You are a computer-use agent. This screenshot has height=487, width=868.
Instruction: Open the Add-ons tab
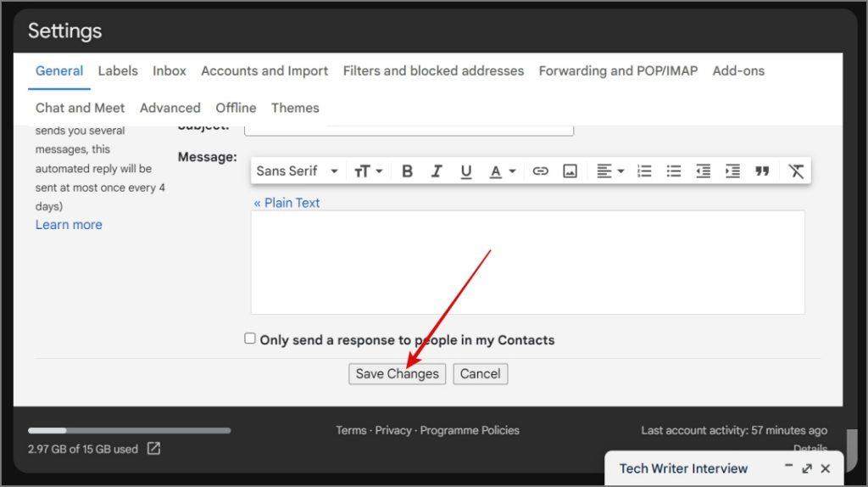[x=738, y=71]
